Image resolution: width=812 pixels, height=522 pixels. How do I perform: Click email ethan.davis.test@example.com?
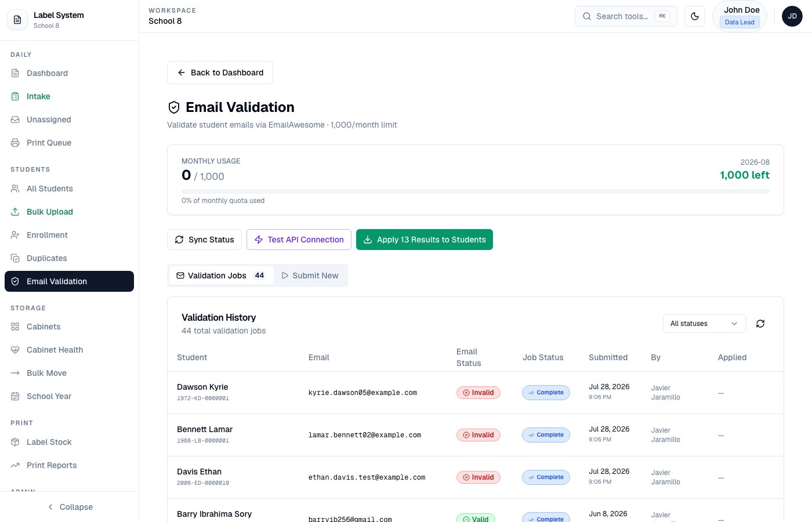coord(367,477)
